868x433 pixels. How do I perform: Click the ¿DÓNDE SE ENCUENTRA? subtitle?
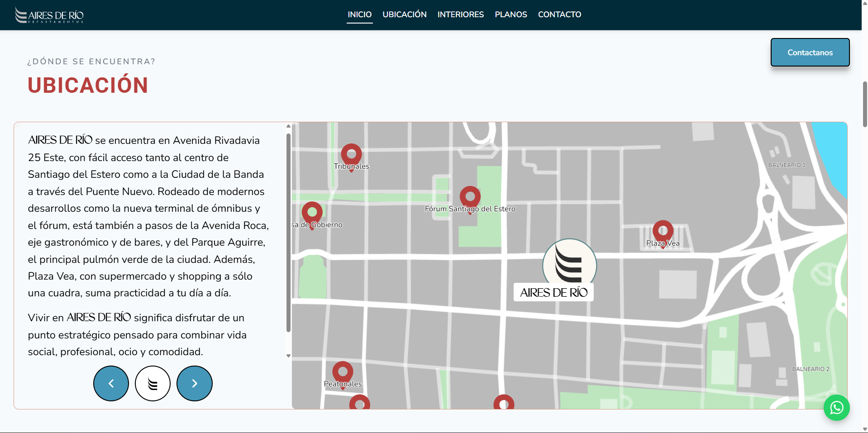pos(91,62)
